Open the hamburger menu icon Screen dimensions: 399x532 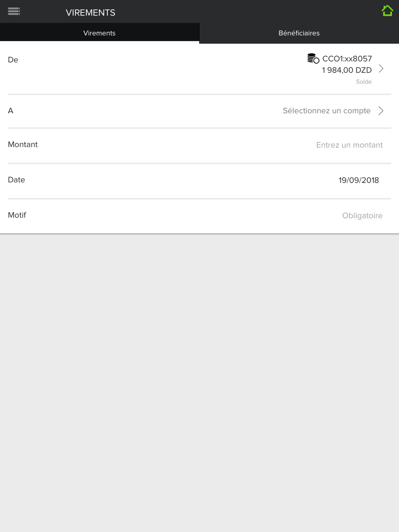[x=14, y=11]
